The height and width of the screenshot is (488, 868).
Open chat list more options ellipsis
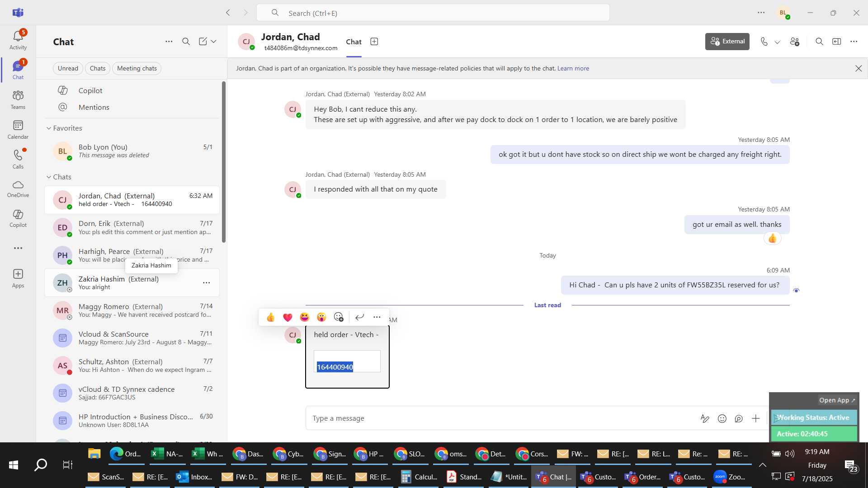tap(169, 42)
